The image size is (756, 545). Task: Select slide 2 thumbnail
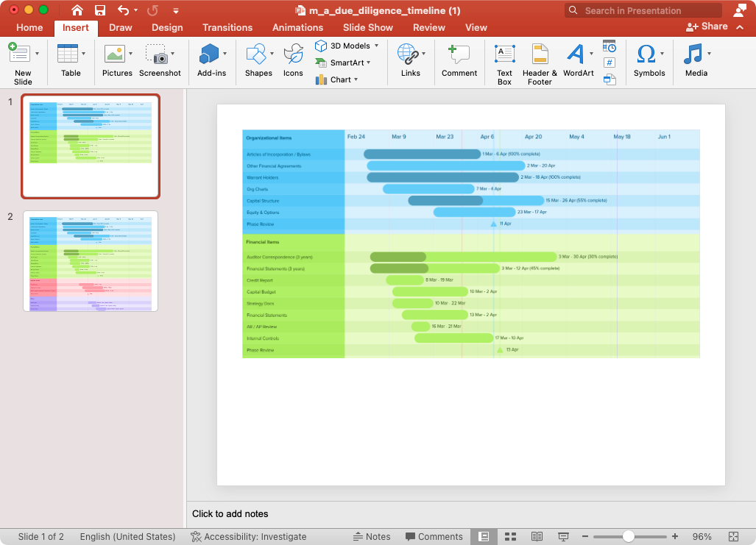point(91,260)
